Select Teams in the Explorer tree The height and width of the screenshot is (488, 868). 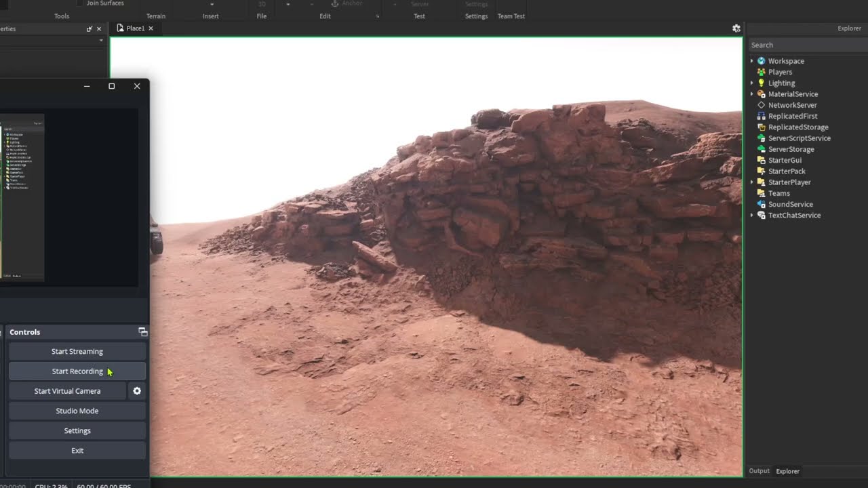[779, 193]
